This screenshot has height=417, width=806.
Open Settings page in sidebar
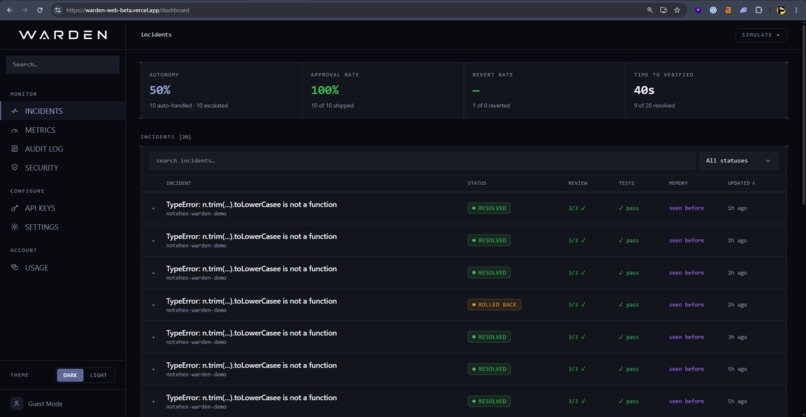[63, 227]
